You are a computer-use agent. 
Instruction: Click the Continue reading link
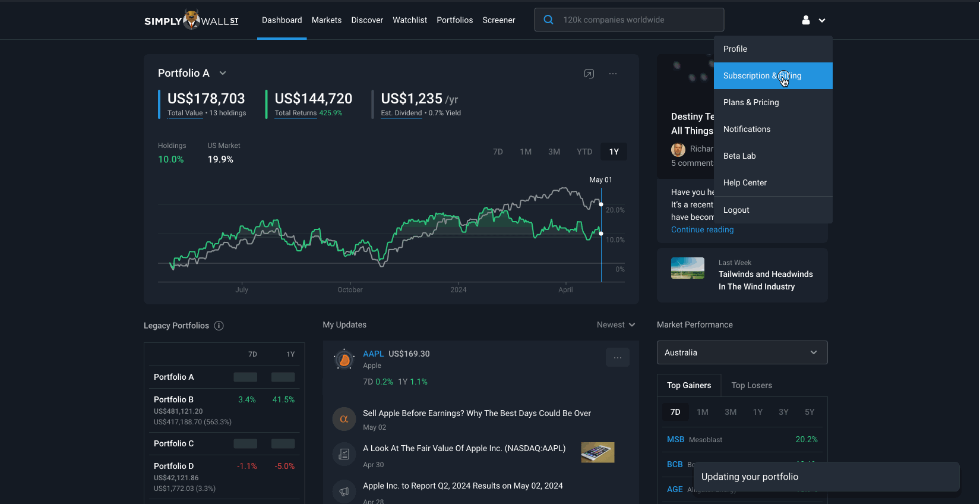(702, 229)
